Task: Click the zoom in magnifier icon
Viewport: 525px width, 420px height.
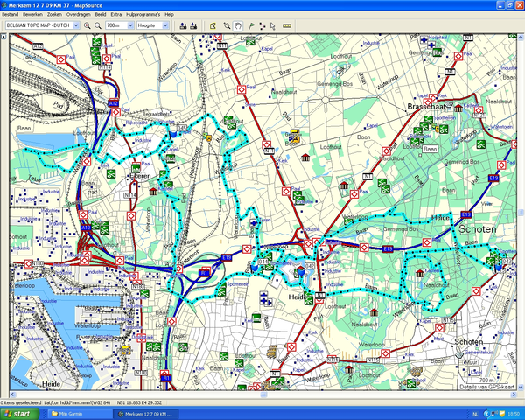Action: pyautogui.click(x=87, y=26)
